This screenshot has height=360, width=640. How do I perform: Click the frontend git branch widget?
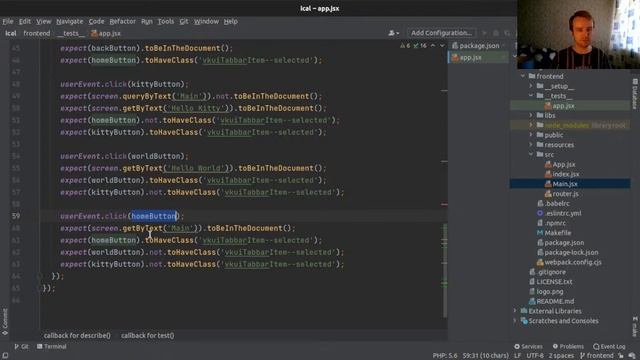click(x=596, y=356)
